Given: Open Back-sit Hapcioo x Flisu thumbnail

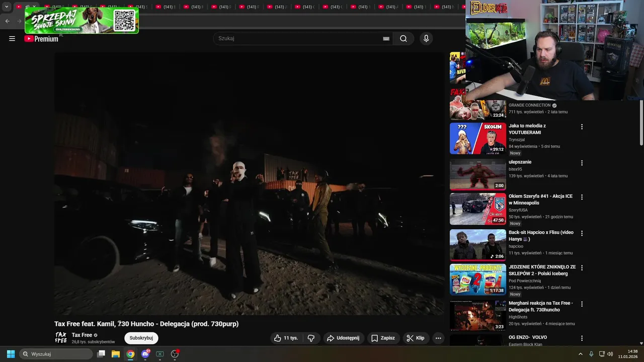Looking at the screenshot, I should (x=478, y=245).
